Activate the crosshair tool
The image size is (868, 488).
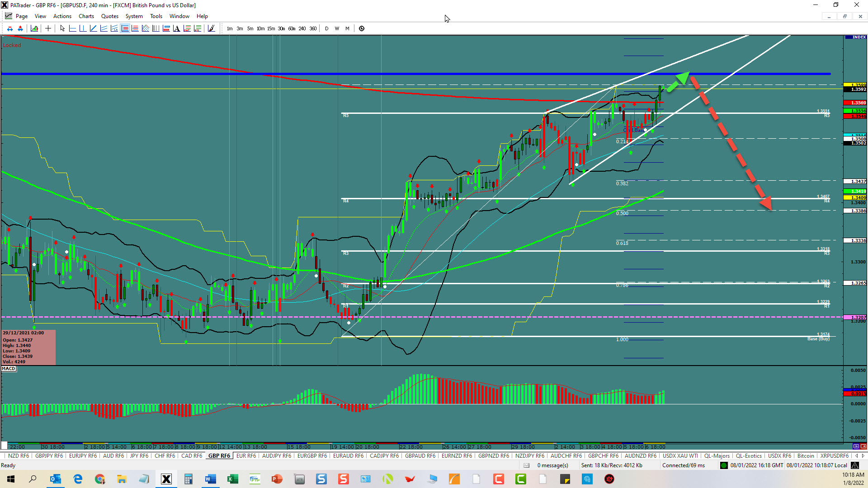48,28
